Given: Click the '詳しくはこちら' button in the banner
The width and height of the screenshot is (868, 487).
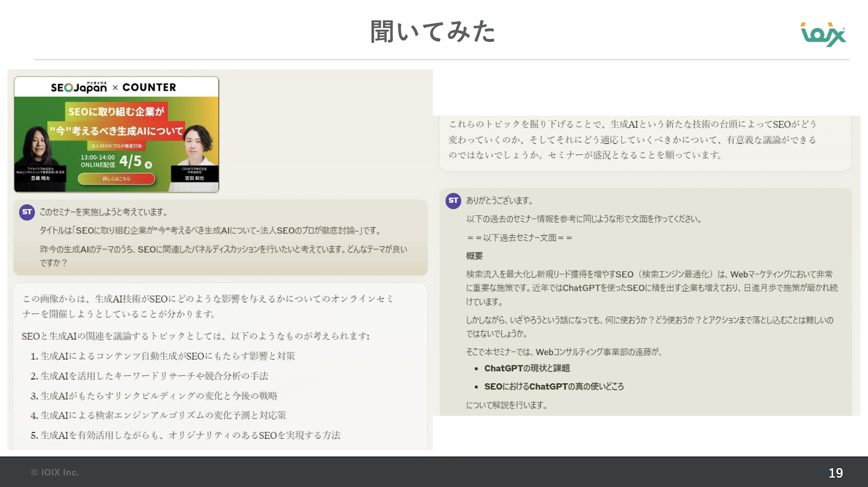Looking at the screenshot, I should (117, 179).
